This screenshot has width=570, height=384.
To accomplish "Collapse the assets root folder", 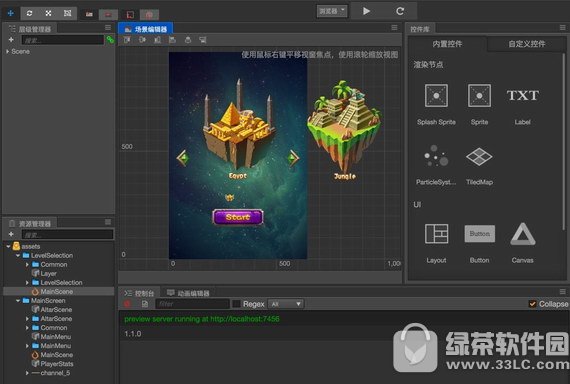I will [8, 247].
